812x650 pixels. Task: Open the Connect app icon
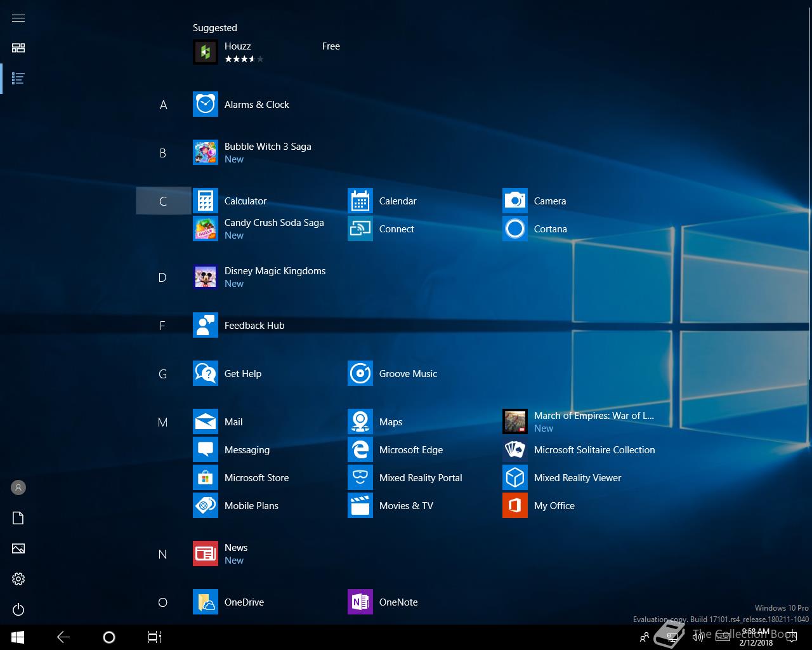(x=360, y=229)
